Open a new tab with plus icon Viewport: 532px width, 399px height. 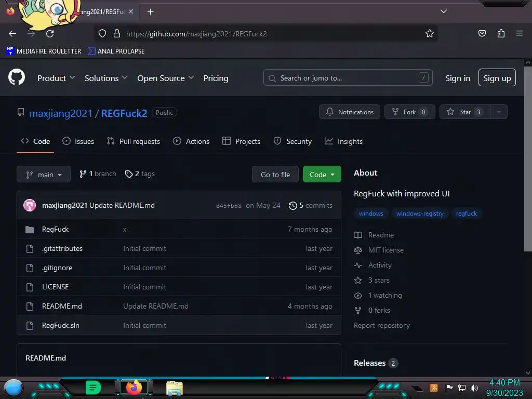point(150,12)
